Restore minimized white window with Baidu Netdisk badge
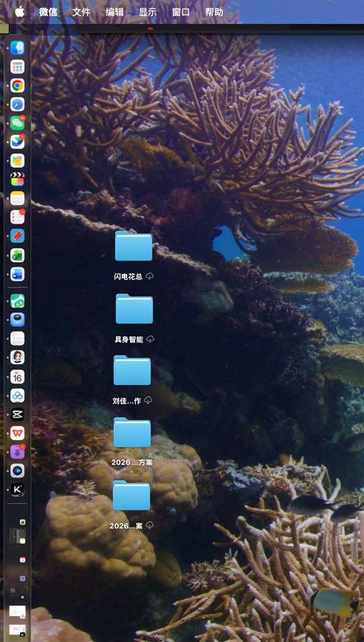Image resolution: width=364 pixels, height=642 pixels. coord(17,612)
